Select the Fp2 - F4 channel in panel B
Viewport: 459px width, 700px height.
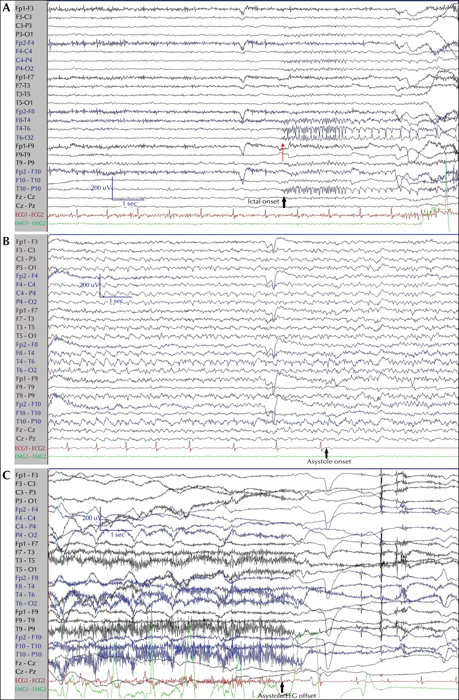click(27, 276)
